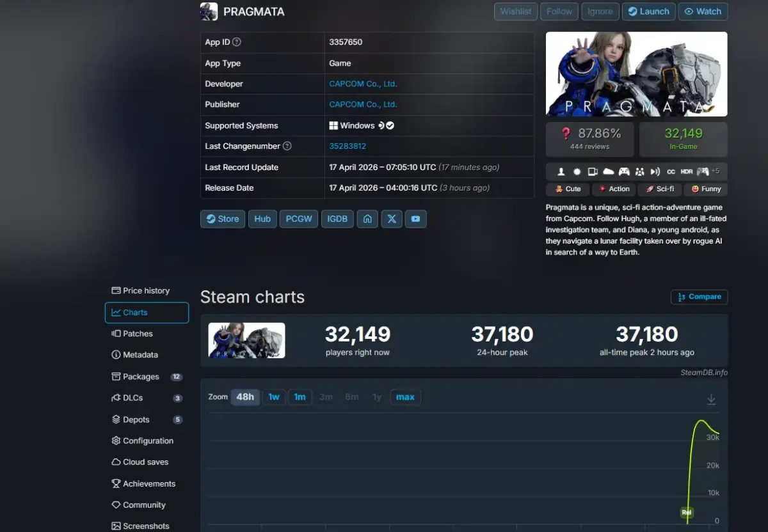Open the X (Twitter) link button
Image resolution: width=768 pixels, height=532 pixels.
392,219
